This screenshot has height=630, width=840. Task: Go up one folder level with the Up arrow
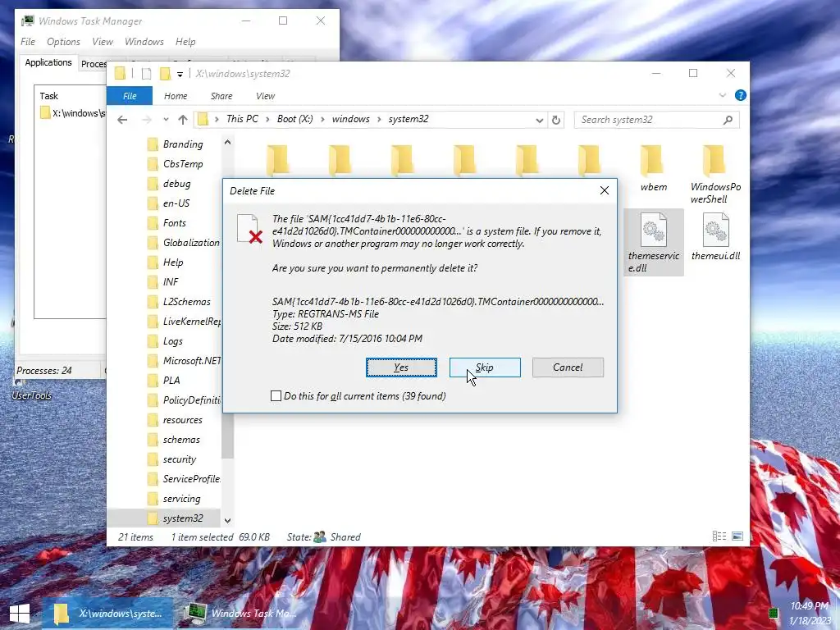pos(183,120)
